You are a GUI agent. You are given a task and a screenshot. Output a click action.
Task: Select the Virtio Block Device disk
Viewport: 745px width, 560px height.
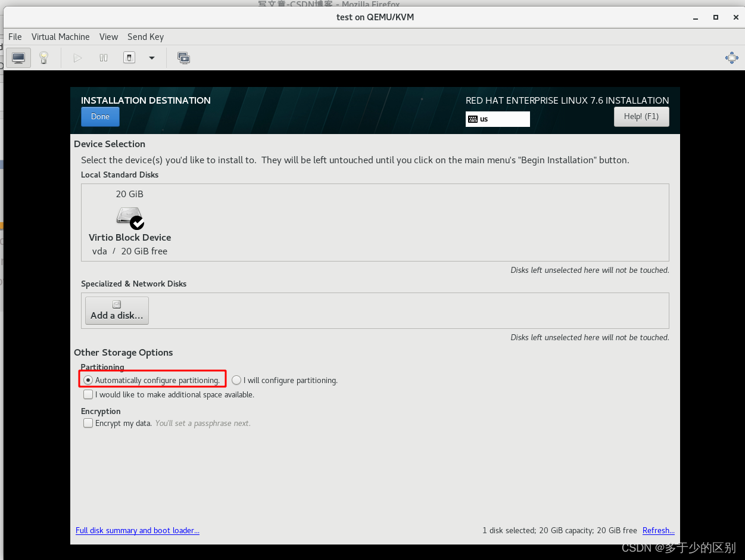click(130, 223)
